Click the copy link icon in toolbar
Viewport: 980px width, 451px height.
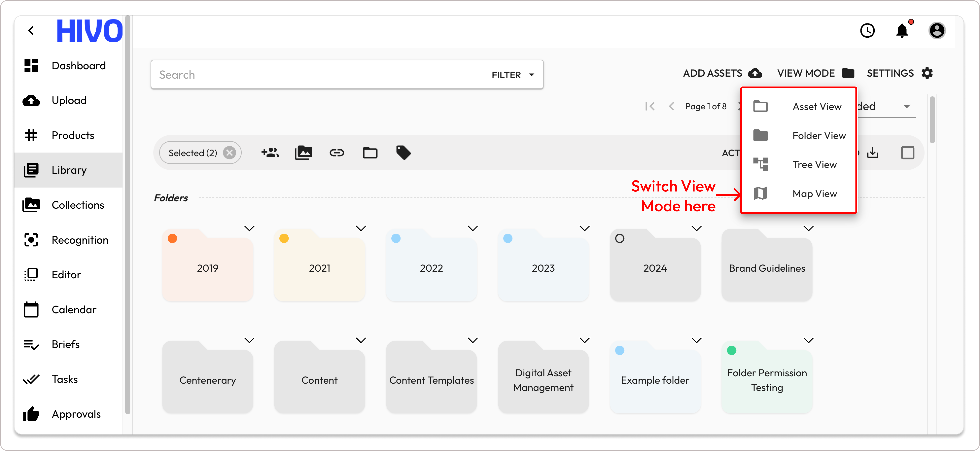337,153
